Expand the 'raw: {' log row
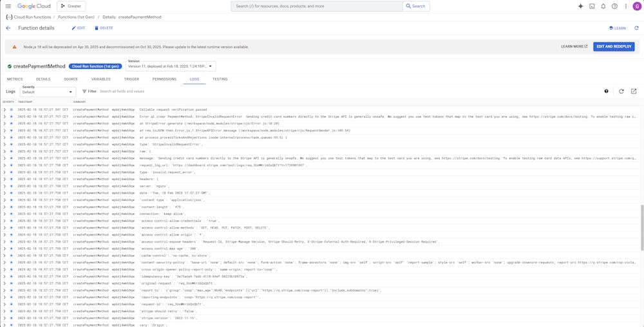Screen dimensions: 644x327 (5, 151)
